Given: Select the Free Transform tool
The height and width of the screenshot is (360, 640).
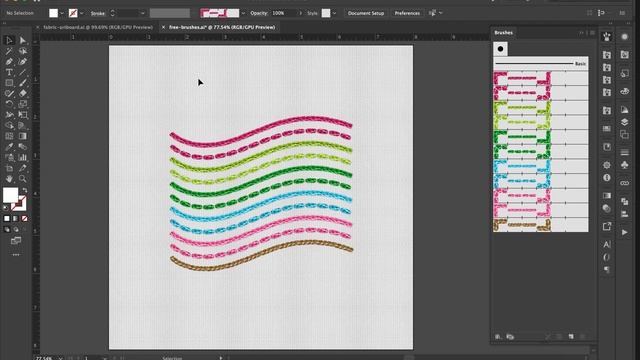Looking at the screenshot, I should [x=22, y=115].
